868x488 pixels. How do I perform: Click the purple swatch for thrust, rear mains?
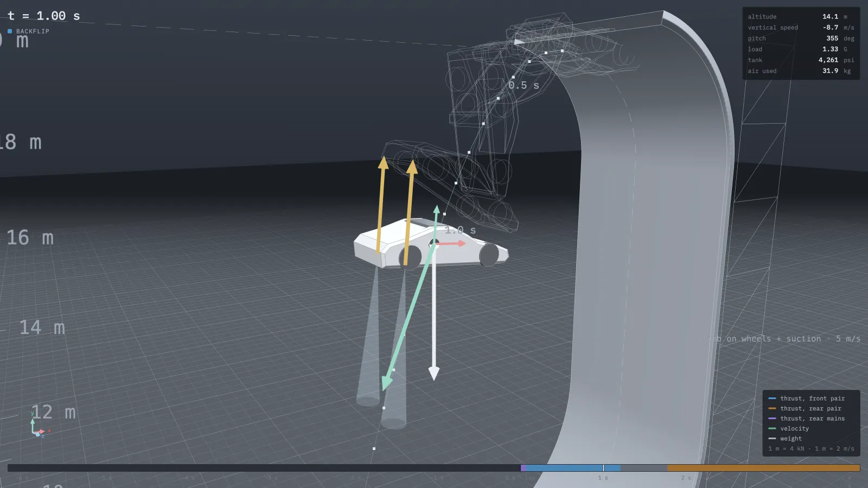[x=772, y=419]
